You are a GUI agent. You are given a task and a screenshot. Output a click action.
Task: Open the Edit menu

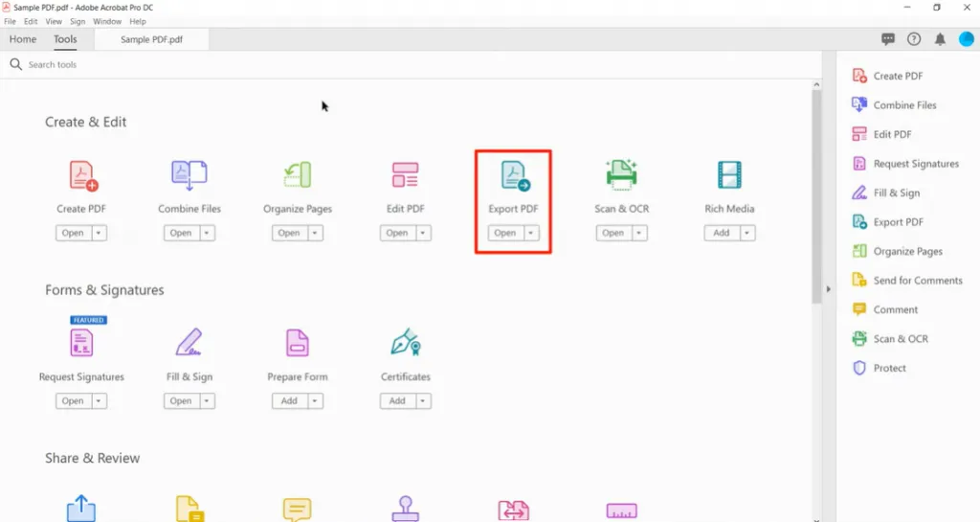[31, 21]
